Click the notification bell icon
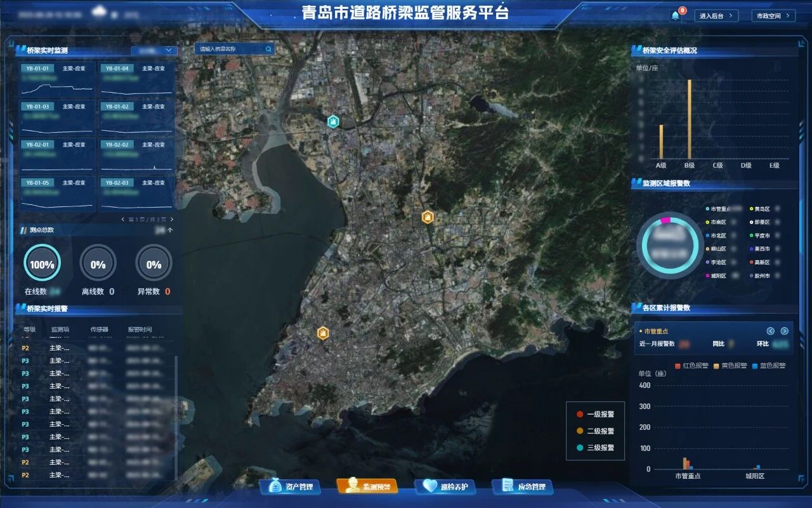 click(675, 16)
